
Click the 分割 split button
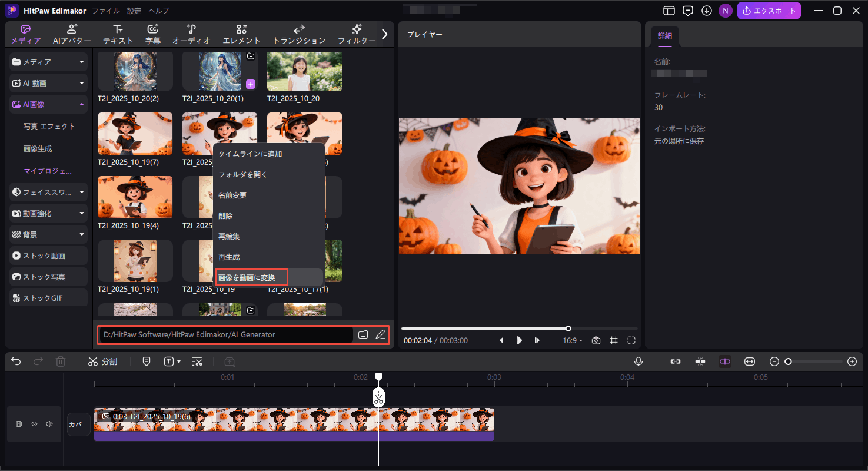(102, 361)
